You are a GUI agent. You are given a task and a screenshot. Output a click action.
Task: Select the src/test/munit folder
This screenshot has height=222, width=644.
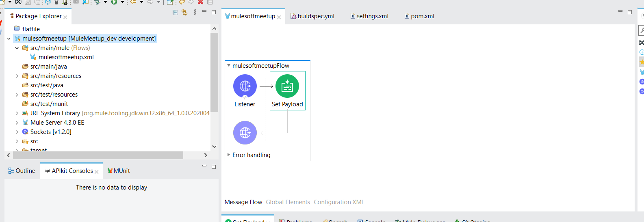(x=49, y=104)
